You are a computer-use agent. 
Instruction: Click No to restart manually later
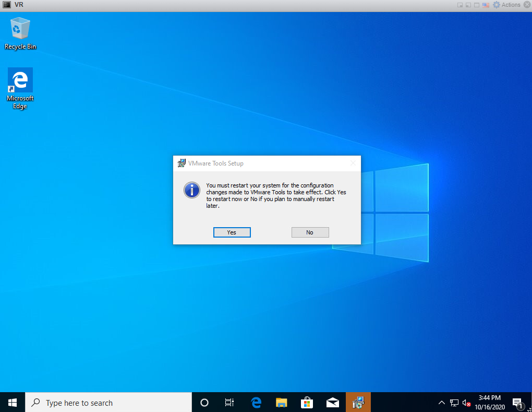point(310,232)
